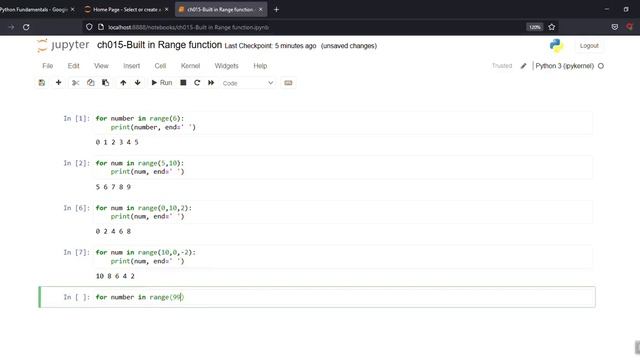Open the Pocket save icon in browser toolbar
Viewport: 640px width, 360px height.
[x=615, y=27]
